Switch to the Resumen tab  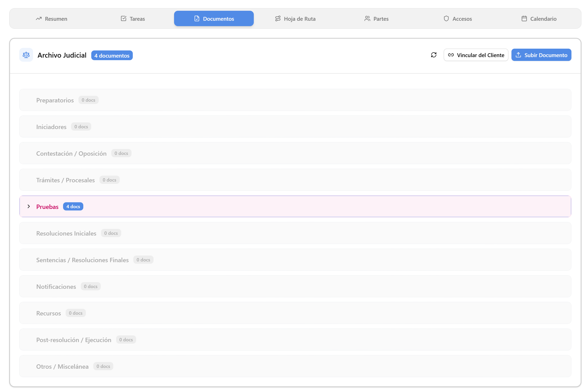point(51,18)
